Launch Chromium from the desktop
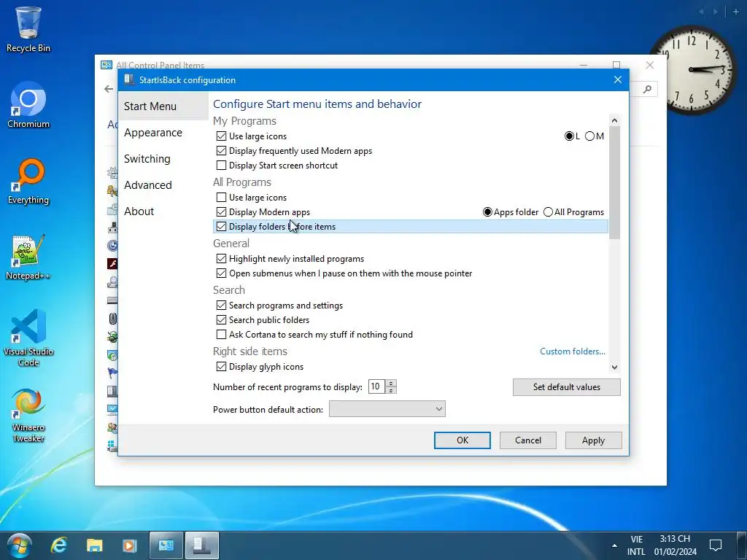The image size is (747, 560). [28, 105]
